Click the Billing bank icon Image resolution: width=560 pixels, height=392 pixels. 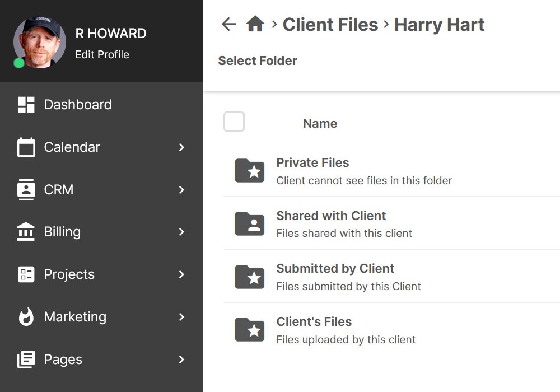click(x=26, y=232)
